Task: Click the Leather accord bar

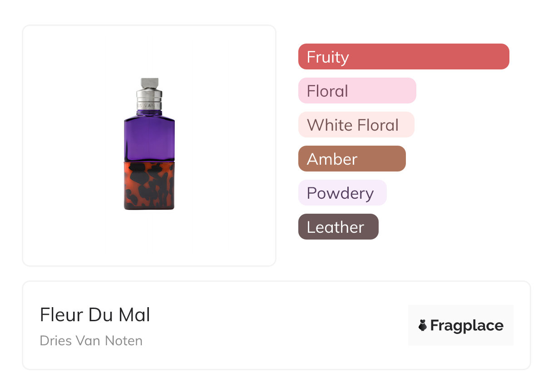Action: (338, 227)
